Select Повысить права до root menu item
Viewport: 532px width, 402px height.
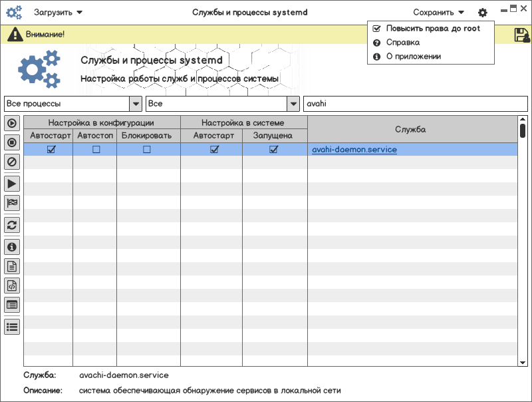click(432, 29)
